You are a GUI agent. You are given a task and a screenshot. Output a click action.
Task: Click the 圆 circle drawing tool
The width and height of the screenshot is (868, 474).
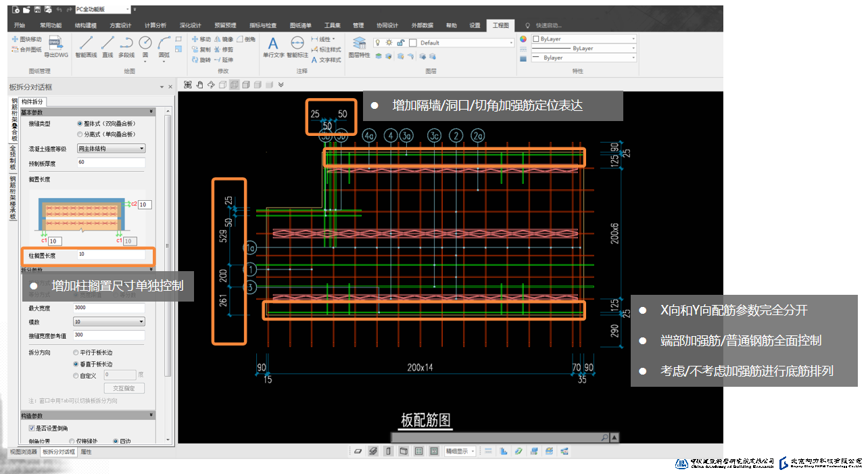coord(145,46)
